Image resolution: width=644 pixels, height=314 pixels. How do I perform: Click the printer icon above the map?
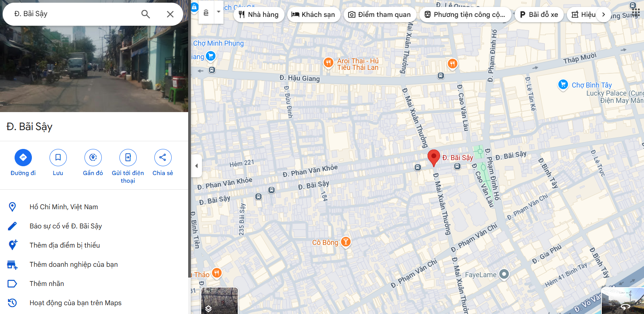point(206,13)
